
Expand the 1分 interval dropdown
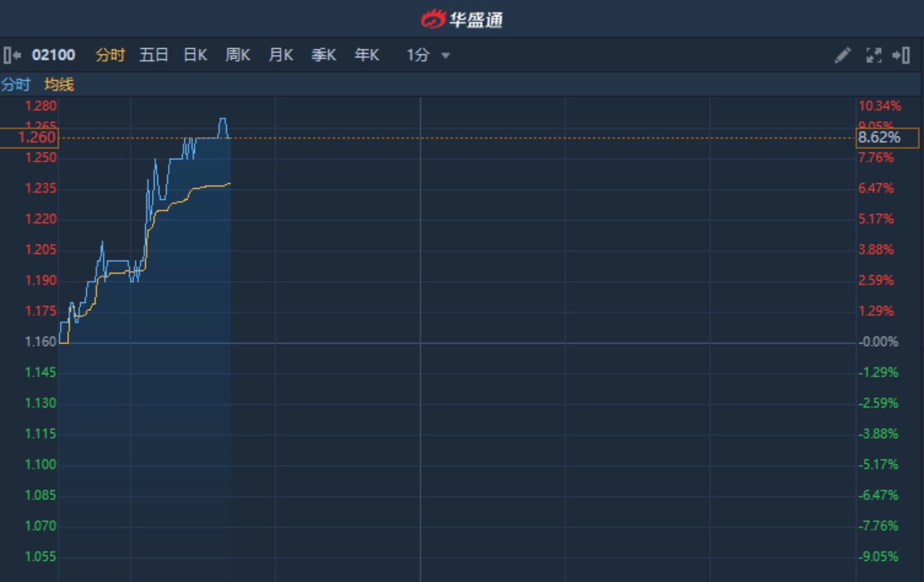pos(429,56)
